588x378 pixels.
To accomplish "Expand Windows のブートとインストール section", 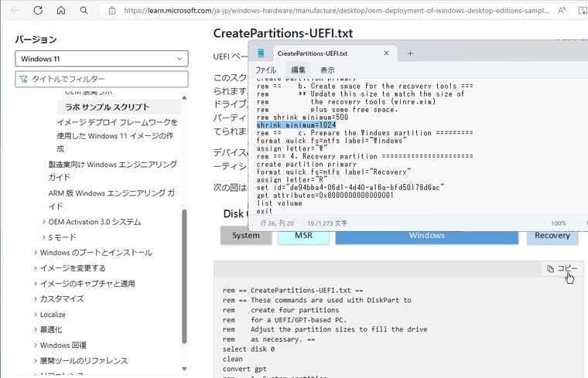I will pos(36,253).
